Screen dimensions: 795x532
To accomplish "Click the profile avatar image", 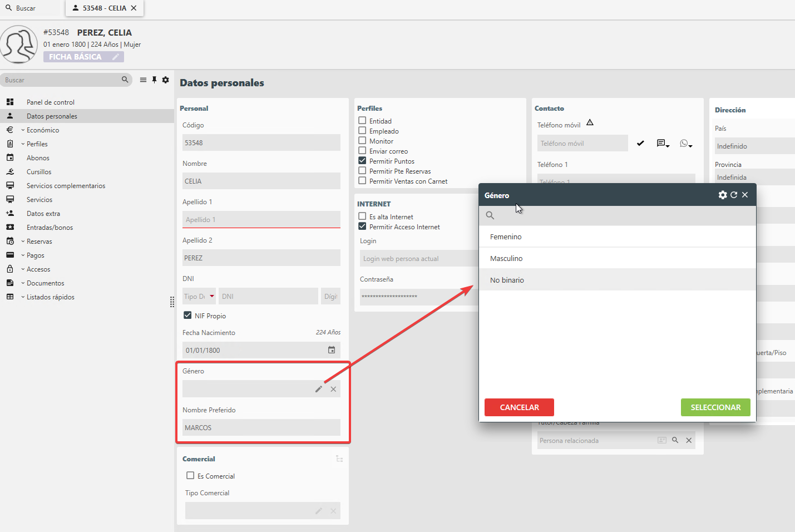I will point(19,45).
